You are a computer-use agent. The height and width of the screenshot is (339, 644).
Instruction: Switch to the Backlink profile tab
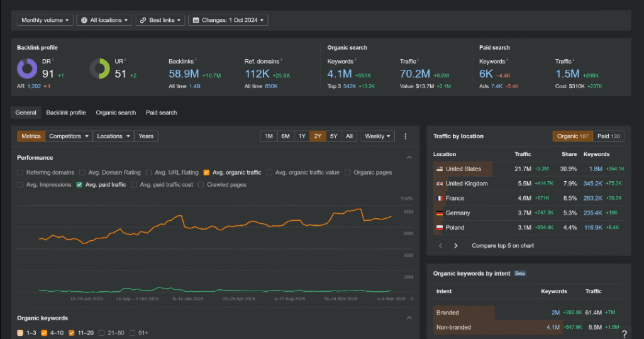point(66,113)
